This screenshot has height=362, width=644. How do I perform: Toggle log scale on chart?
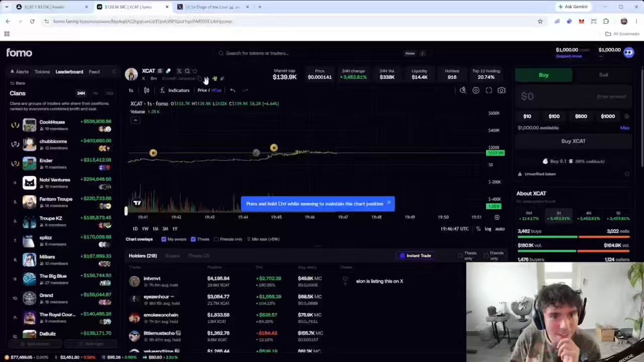click(x=488, y=229)
